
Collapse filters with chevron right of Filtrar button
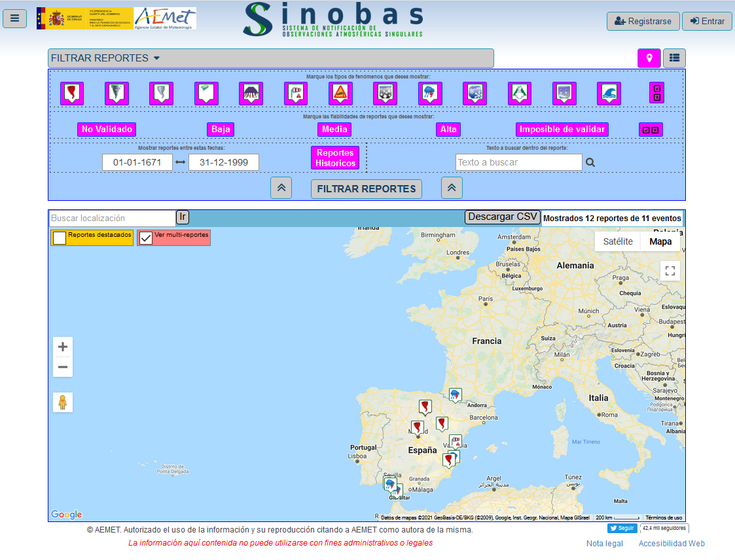(x=452, y=188)
